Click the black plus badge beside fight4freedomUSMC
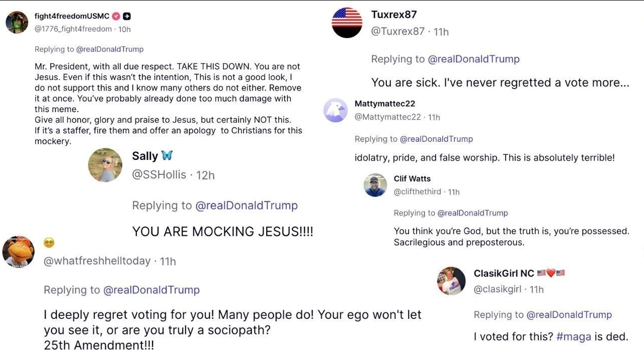Screen dimensions: 644x362 [127, 16]
